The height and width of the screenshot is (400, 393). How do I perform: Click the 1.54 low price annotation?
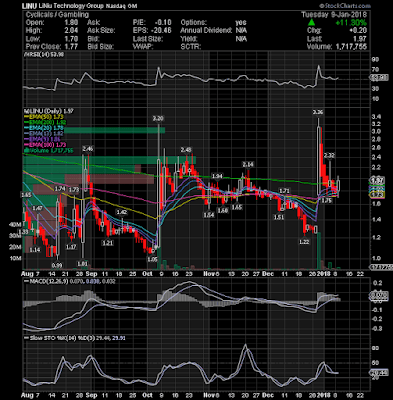209,215
